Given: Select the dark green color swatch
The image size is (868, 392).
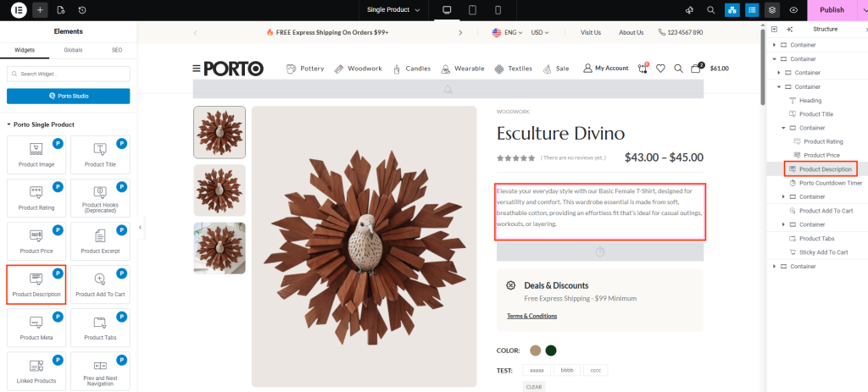Looking at the screenshot, I should (551, 351).
